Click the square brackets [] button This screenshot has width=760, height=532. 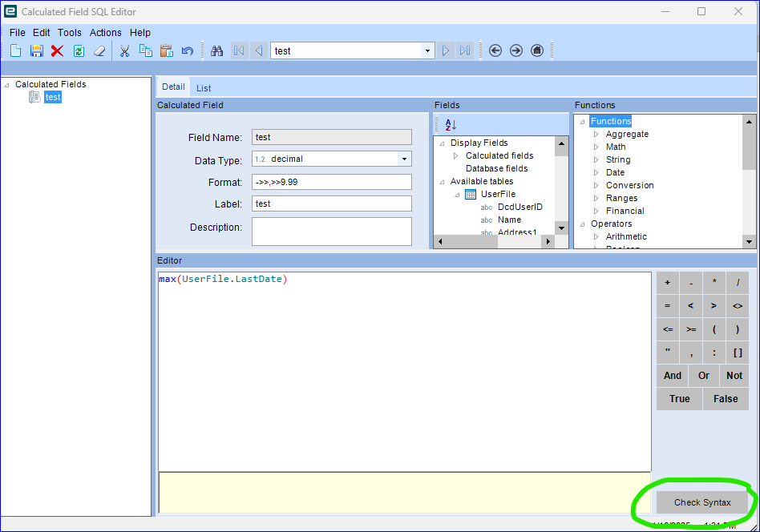click(738, 353)
